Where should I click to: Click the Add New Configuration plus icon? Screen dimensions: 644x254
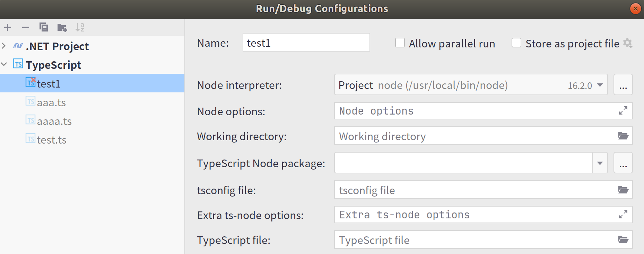click(8, 27)
